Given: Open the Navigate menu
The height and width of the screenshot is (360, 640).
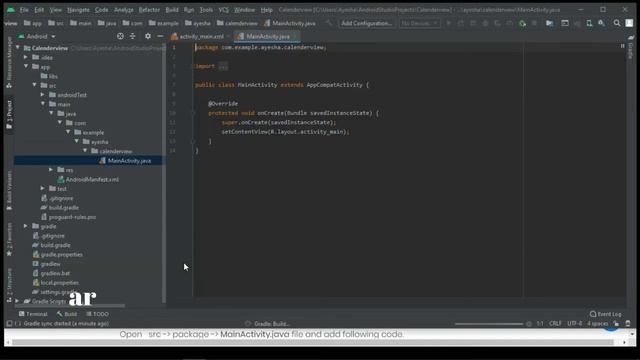Looking at the screenshot, I should point(78,10).
